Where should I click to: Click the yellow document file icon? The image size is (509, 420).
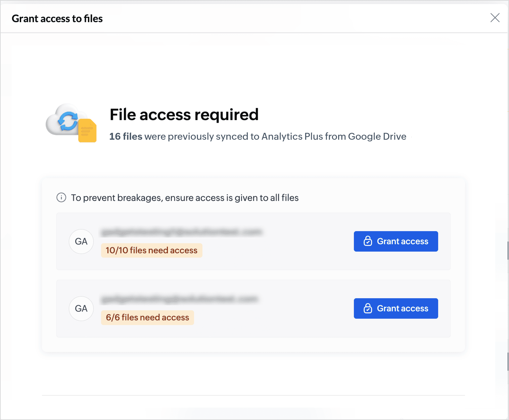87,131
